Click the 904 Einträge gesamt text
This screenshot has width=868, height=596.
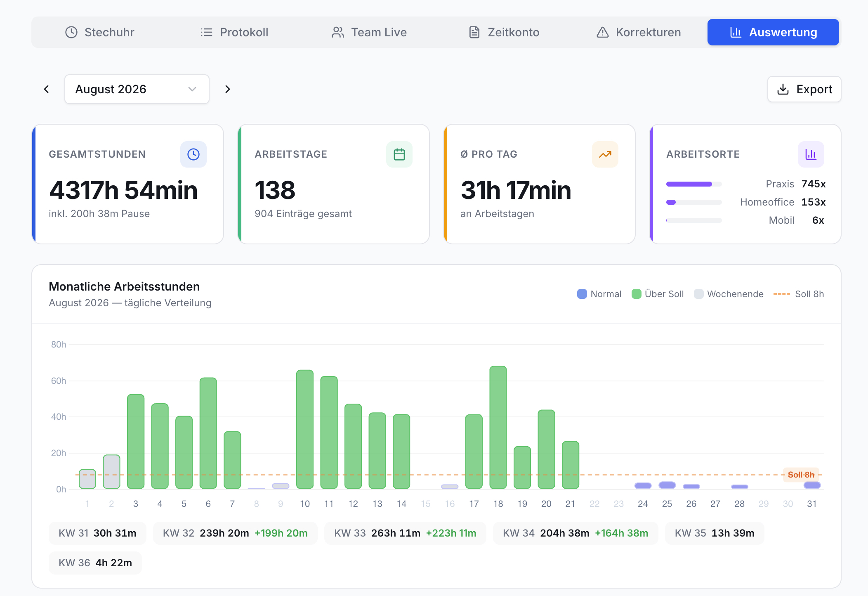303,214
